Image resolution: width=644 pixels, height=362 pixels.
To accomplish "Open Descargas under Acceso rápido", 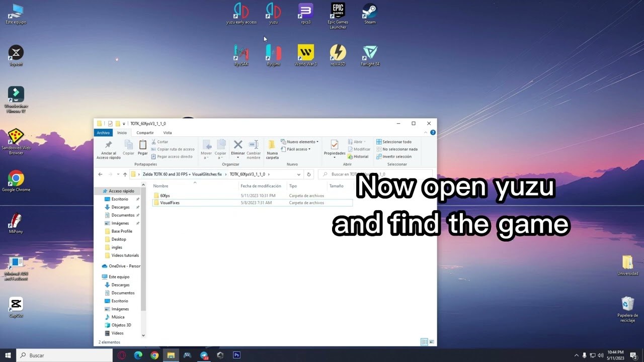I will point(120,207).
